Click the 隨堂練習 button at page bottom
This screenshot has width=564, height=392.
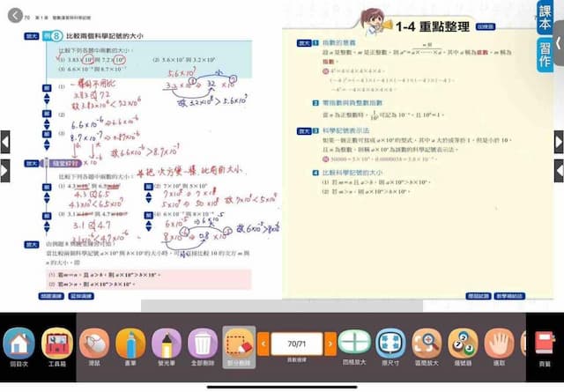point(52,298)
